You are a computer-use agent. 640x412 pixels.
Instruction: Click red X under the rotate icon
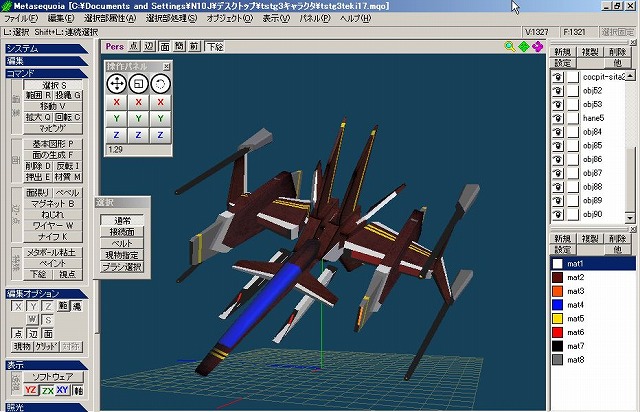(160, 102)
